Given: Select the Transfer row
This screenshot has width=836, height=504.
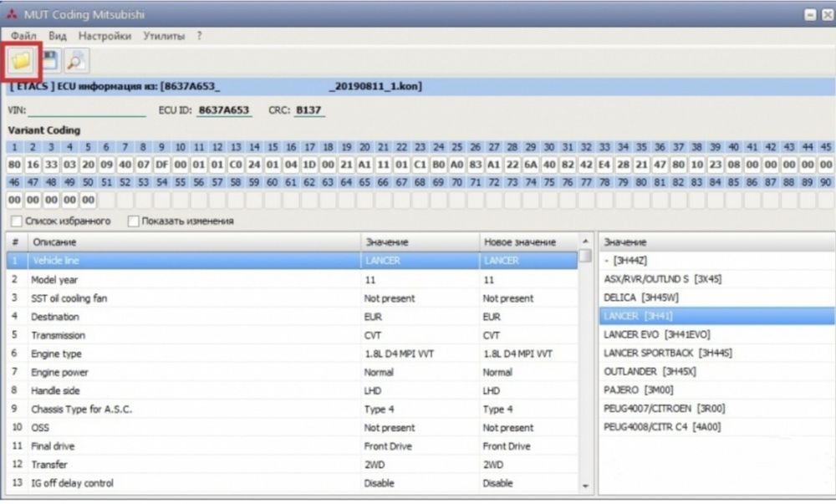Looking at the screenshot, I should (292, 465).
